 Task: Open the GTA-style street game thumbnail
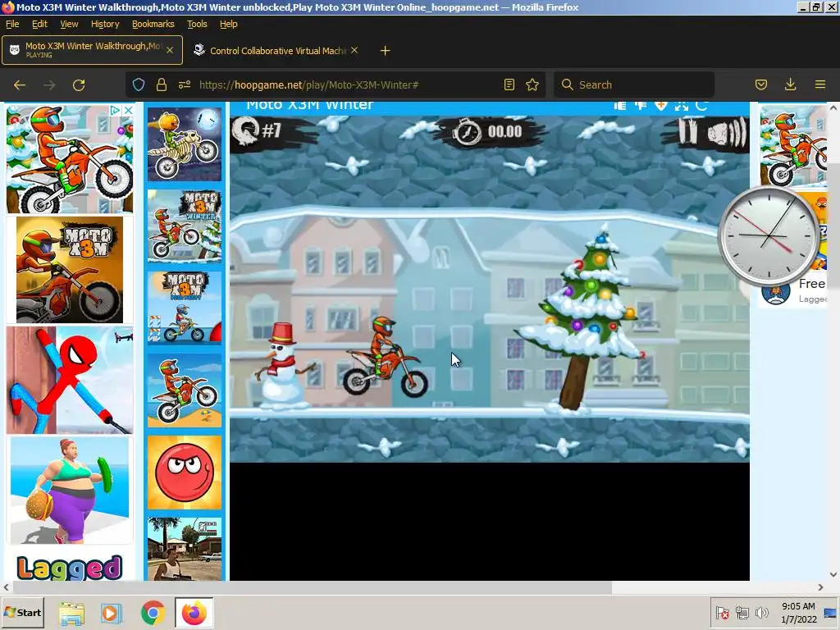185,549
